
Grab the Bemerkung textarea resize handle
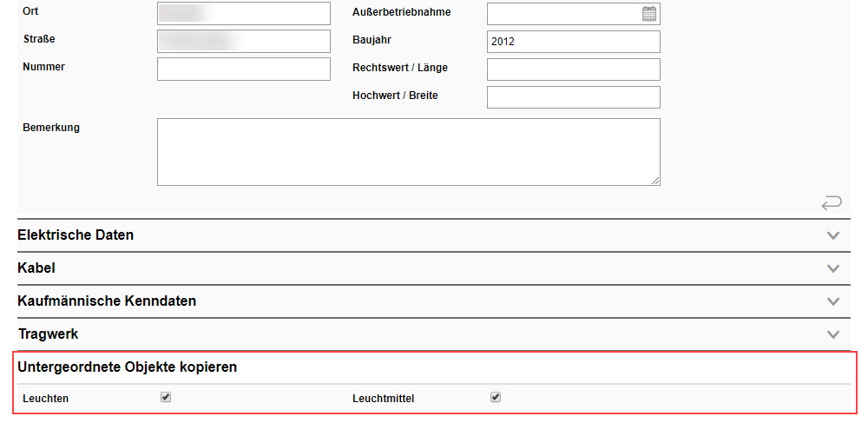(655, 181)
